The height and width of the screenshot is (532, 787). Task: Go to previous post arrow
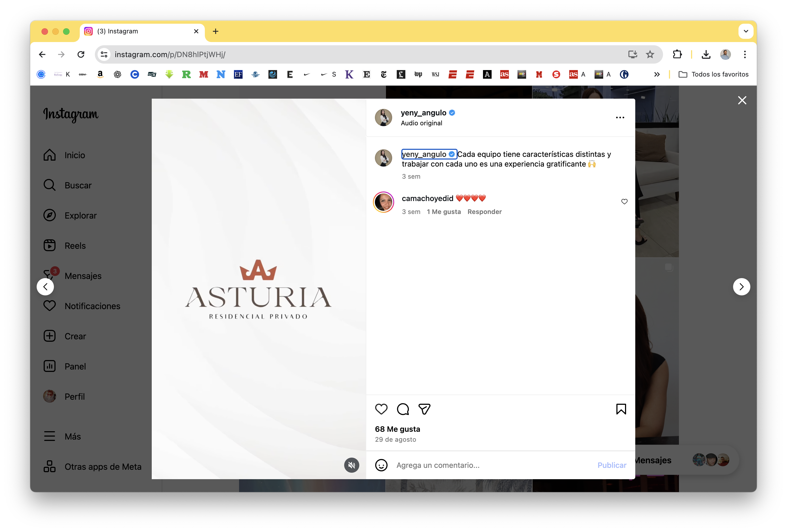tap(45, 287)
